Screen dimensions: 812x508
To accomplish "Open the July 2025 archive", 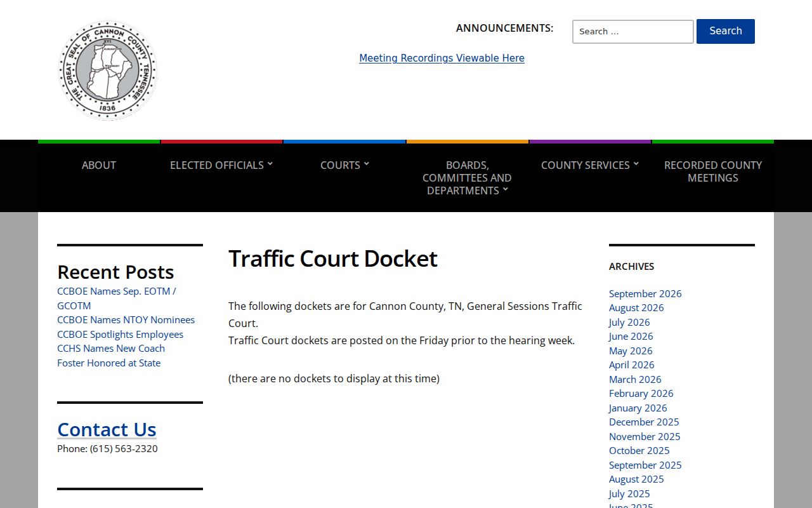I will 629,493.
